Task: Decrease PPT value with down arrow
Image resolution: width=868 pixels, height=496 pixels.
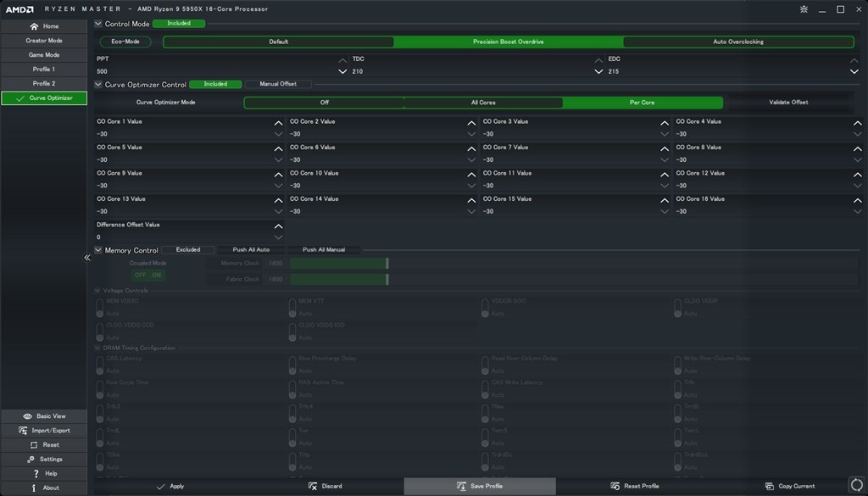Action: click(x=342, y=71)
